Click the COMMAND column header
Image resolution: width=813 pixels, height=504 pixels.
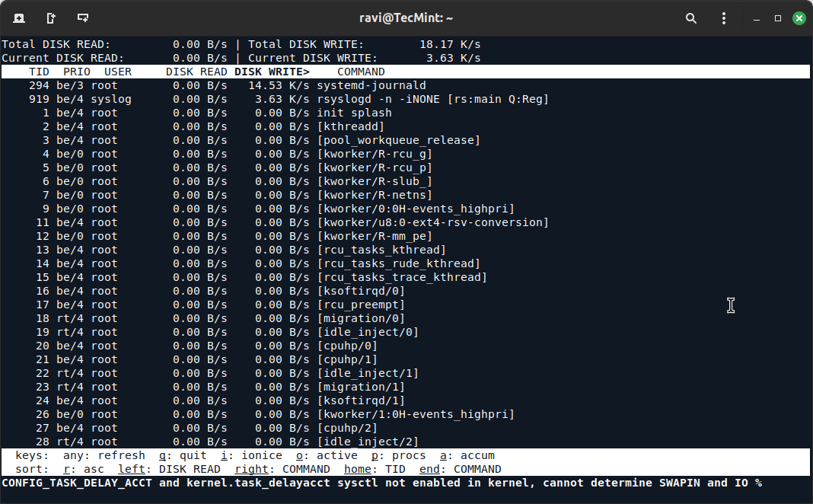pyautogui.click(x=361, y=72)
